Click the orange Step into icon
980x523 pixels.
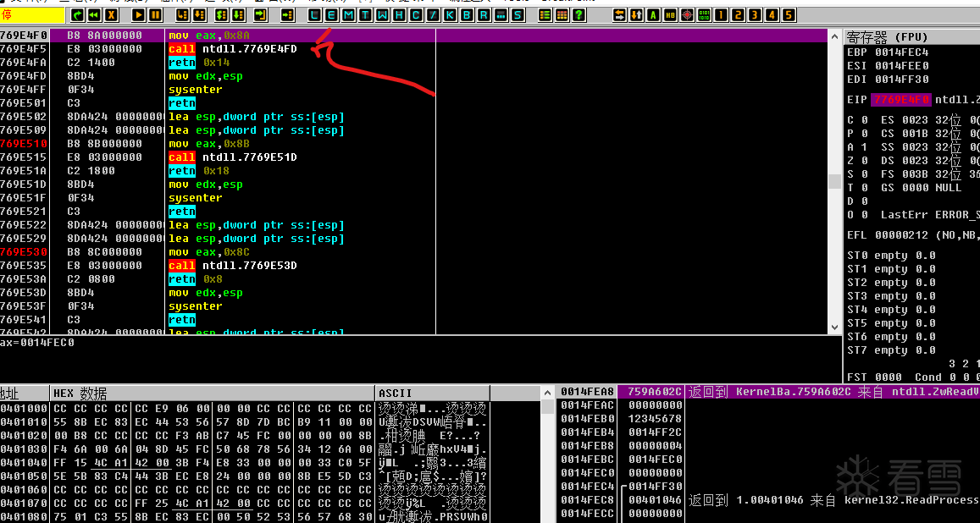(x=182, y=14)
